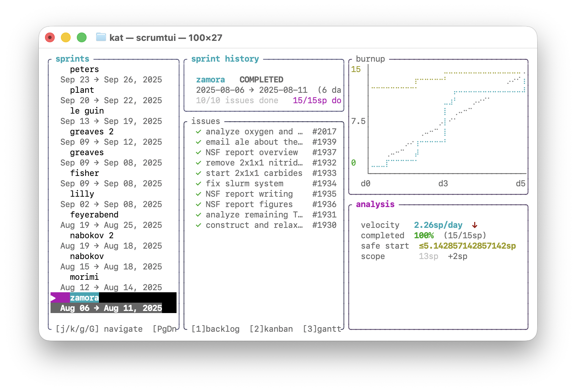Click the sprints panel title
The image size is (576, 392).
click(x=72, y=59)
